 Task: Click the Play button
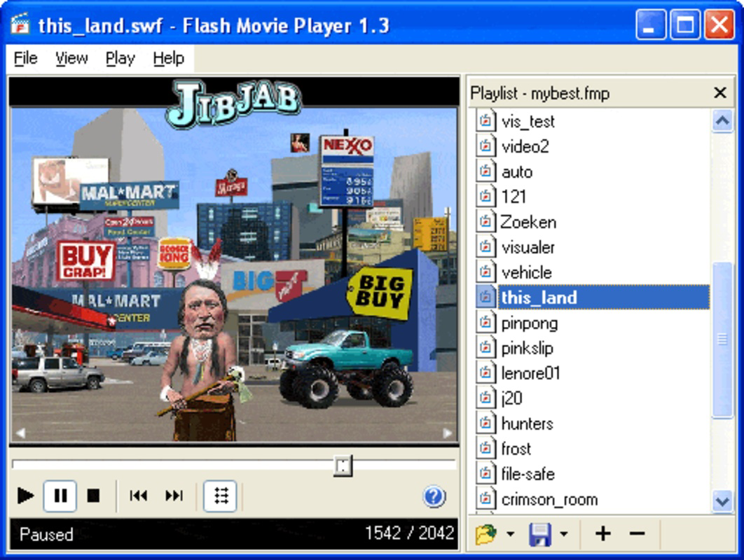(25, 496)
